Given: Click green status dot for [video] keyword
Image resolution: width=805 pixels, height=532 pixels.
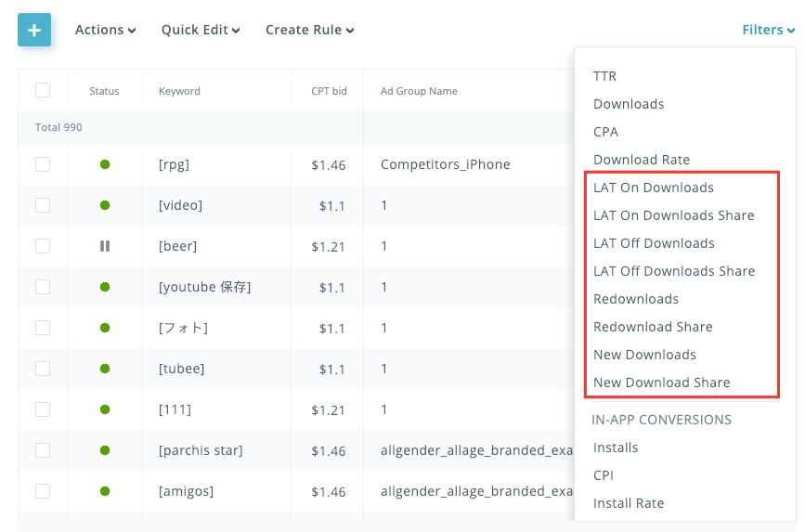Looking at the screenshot, I should point(105,205).
